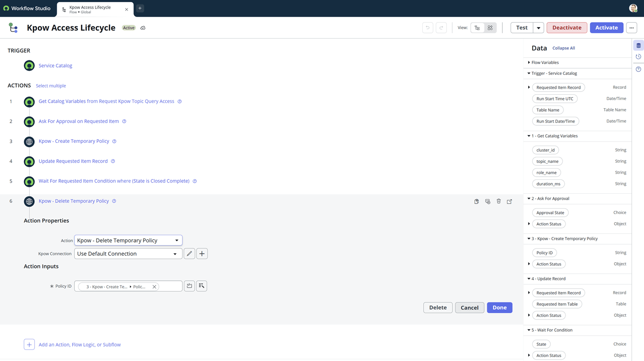Switch to tree list view icon
Image resolution: width=644 pixels, height=361 pixels.
click(x=477, y=28)
